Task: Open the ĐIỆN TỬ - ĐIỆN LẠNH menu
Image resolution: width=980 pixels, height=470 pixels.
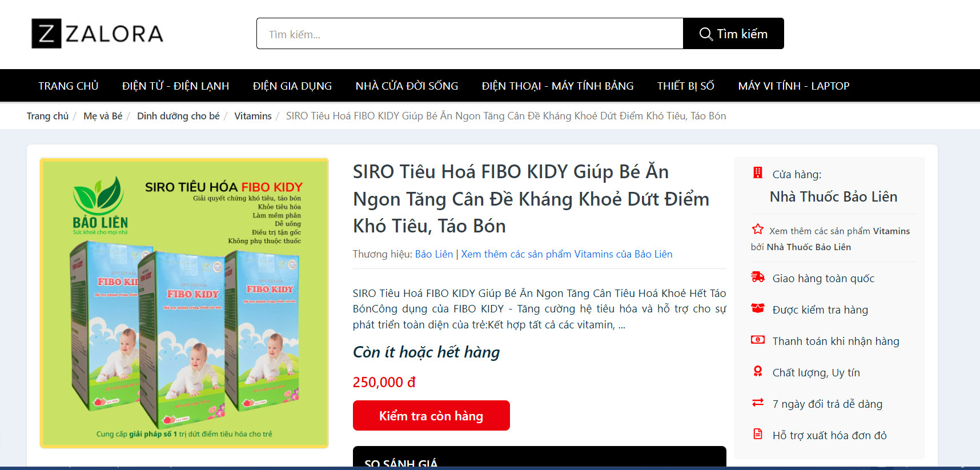Action: (x=175, y=86)
